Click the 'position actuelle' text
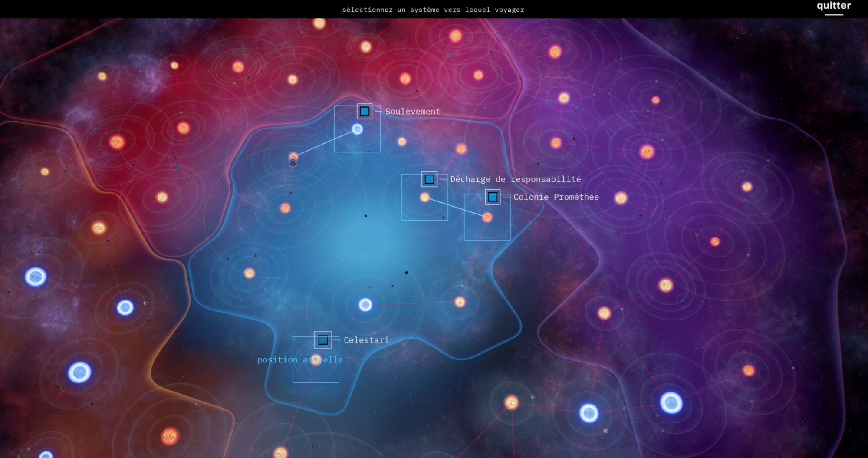This screenshot has height=458, width=868. coord(300,360)
